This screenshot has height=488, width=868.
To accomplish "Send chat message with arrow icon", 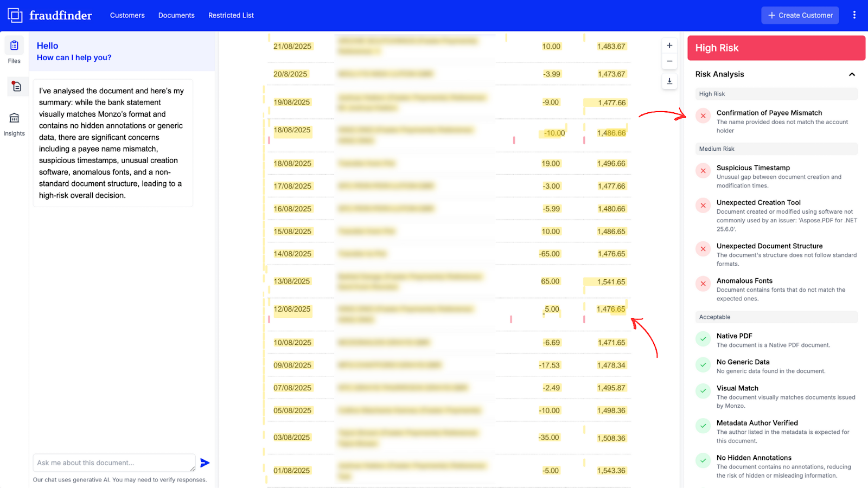I will point(205,463).
